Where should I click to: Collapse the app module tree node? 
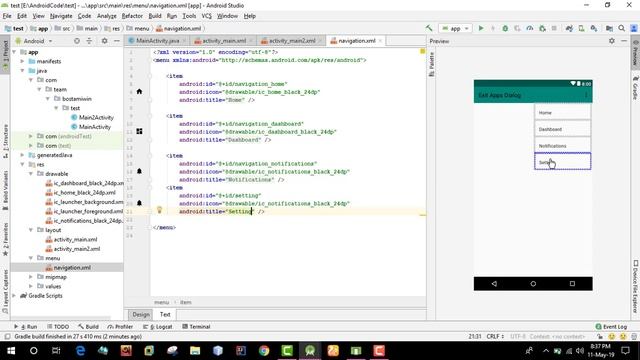coord(15,52)
